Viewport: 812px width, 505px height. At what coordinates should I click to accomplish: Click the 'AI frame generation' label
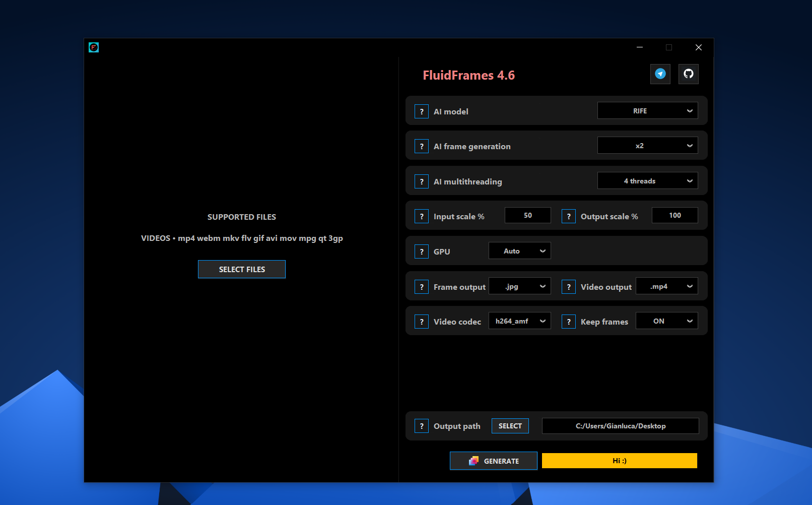[472, 147]
